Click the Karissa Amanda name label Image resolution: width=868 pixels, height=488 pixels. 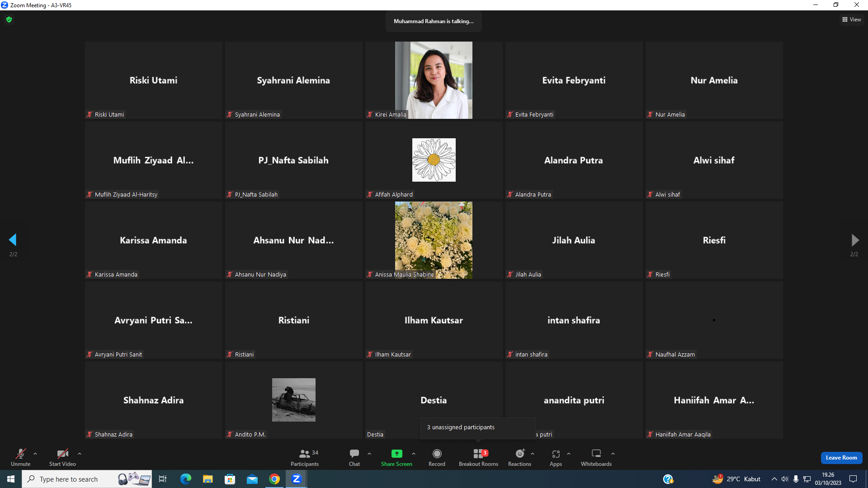[116, 275]
